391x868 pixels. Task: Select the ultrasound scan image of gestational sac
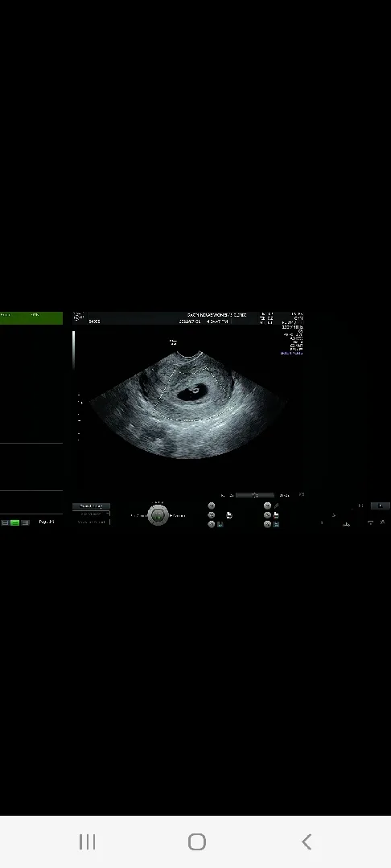pos(188,403)
